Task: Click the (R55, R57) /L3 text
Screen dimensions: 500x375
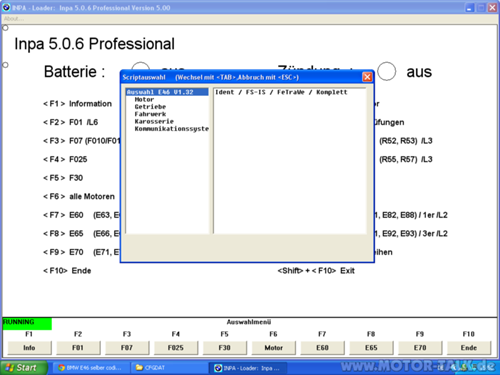Action: 406,159
